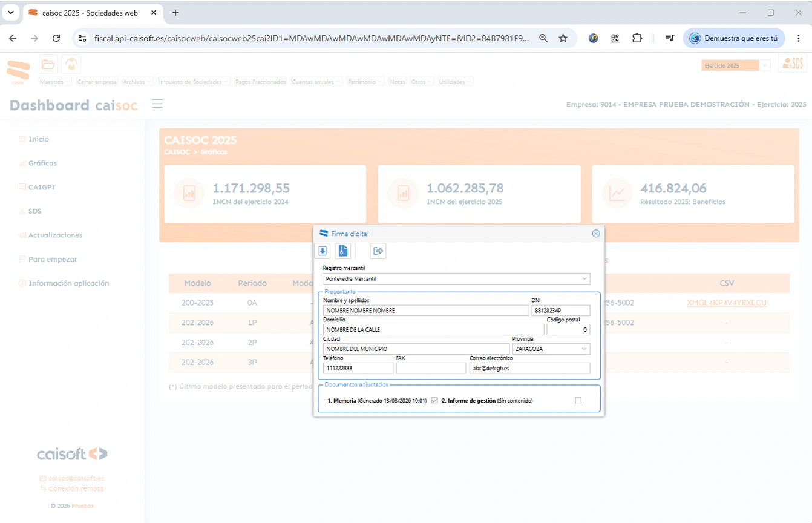This screenshot has height=523, width=812.
Task: Click the Domicilio input field
Action: (433, 329)
